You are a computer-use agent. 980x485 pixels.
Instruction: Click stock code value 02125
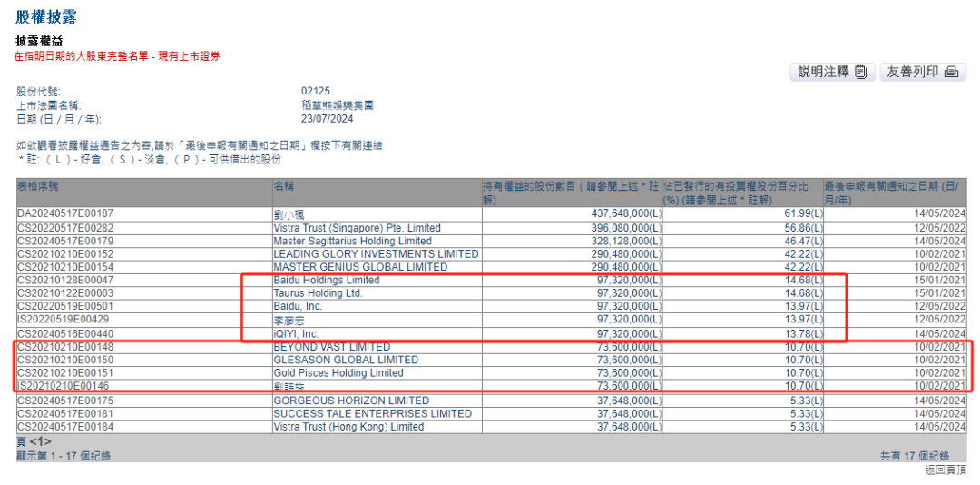point(316,92)
